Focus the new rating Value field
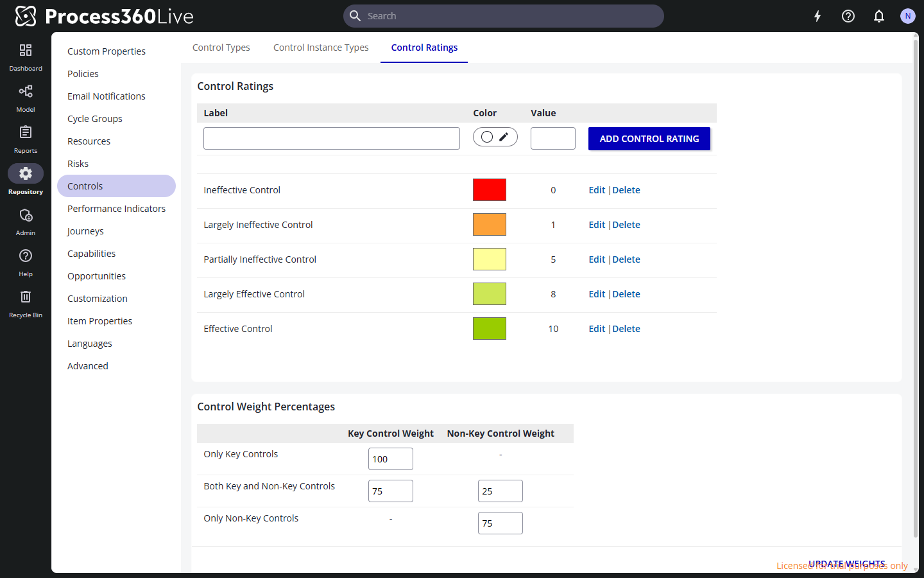This screenshot has height=578, width=924. coord(553,139)
